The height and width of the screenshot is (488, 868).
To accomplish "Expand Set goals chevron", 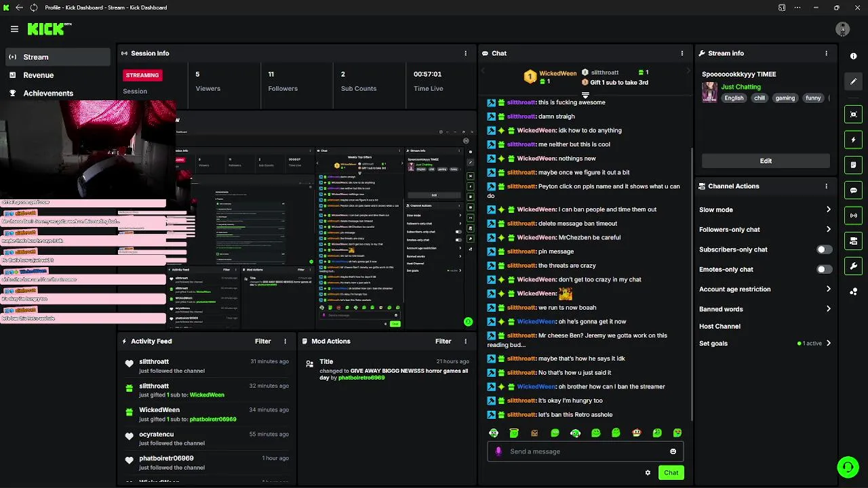I will (x=828, y=343).
